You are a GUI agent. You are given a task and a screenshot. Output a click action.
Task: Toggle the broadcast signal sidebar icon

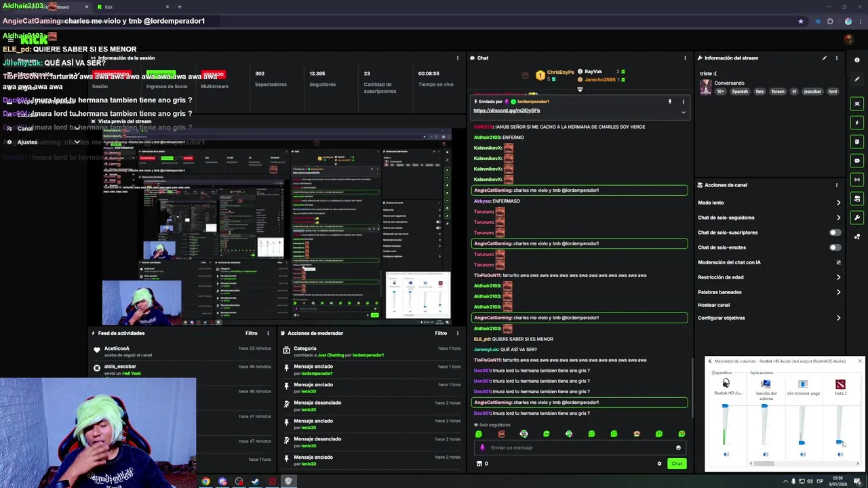[857, 180]
